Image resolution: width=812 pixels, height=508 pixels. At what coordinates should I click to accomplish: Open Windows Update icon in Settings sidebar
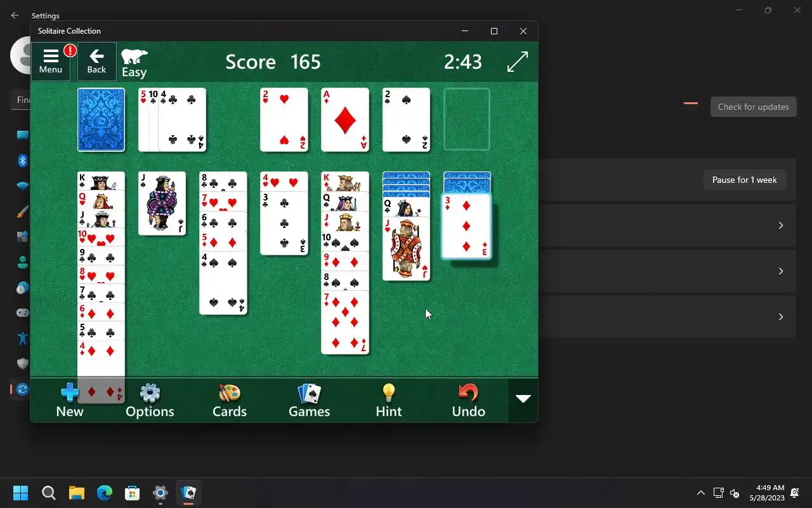coord(22,389)
